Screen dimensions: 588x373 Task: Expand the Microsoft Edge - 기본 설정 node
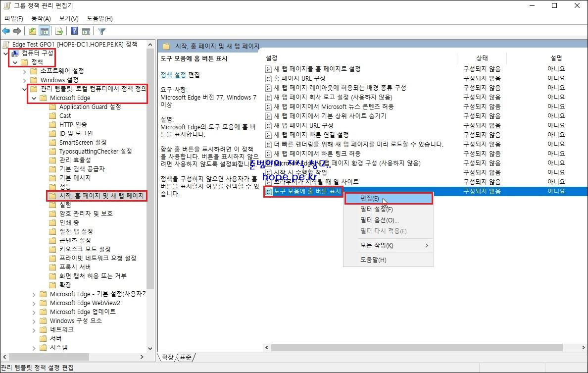pos(34,295)
